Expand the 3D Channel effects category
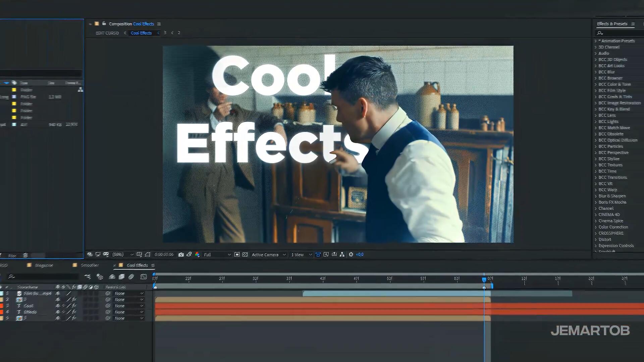Screen dimensions: 644x362 596,47
